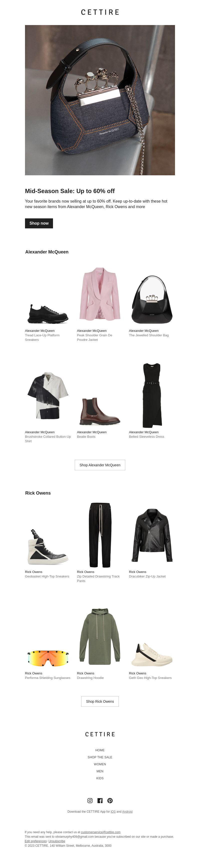Click Shop Rick Owens button

click(x=100, y=701)
